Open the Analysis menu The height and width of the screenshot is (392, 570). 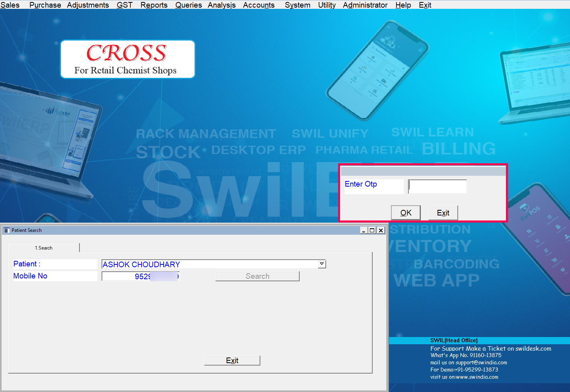coord(222,5)
